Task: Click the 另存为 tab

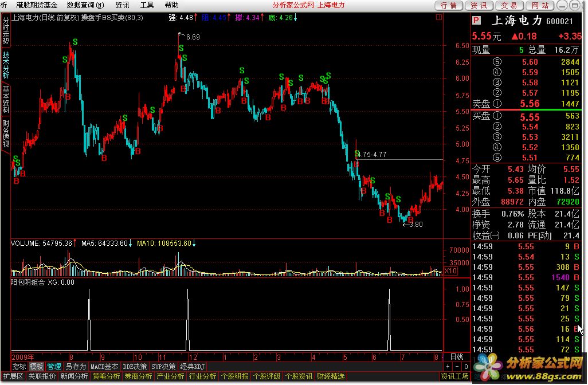Action: [x=76, y=367]
